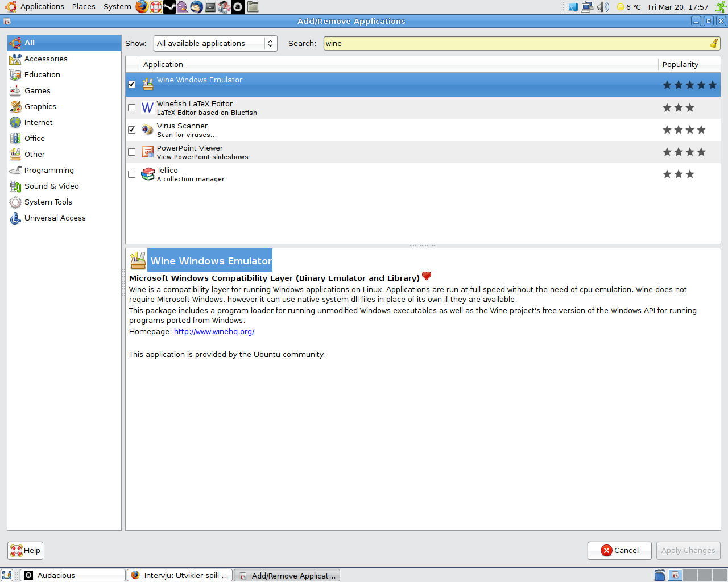Uncheck the Virus Scanner checkbox
The width and height of the screenshot is (728, 582).
[131, 130]
